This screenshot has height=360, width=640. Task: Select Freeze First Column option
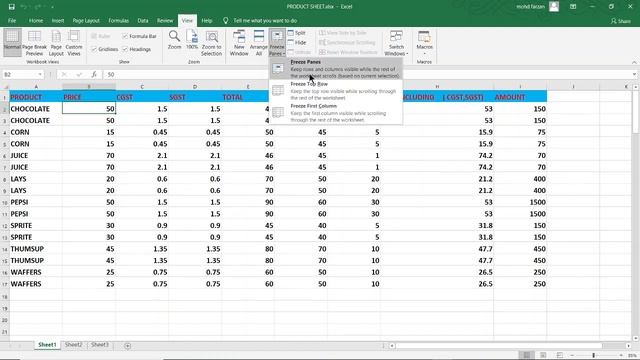[x=336, y=113]
